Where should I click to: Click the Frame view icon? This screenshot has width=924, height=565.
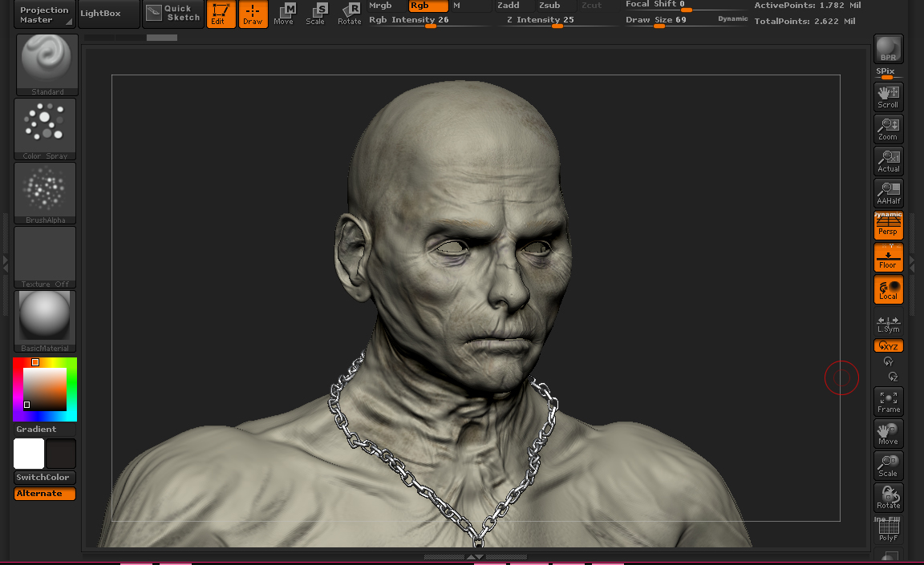[x=888, y=402]
